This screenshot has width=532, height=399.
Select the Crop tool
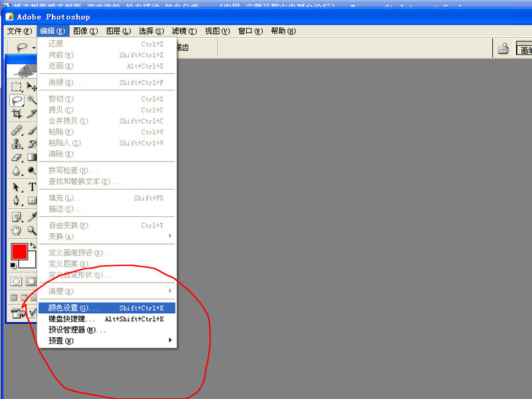click(17, 114)
